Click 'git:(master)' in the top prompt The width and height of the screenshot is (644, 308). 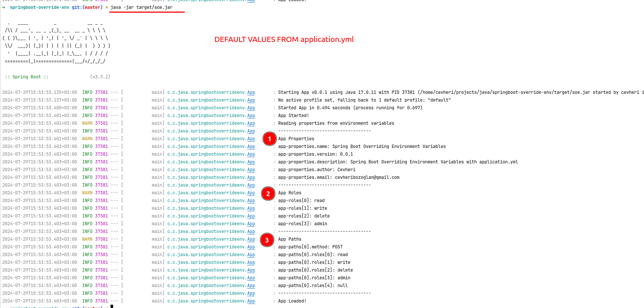point(87,7)
